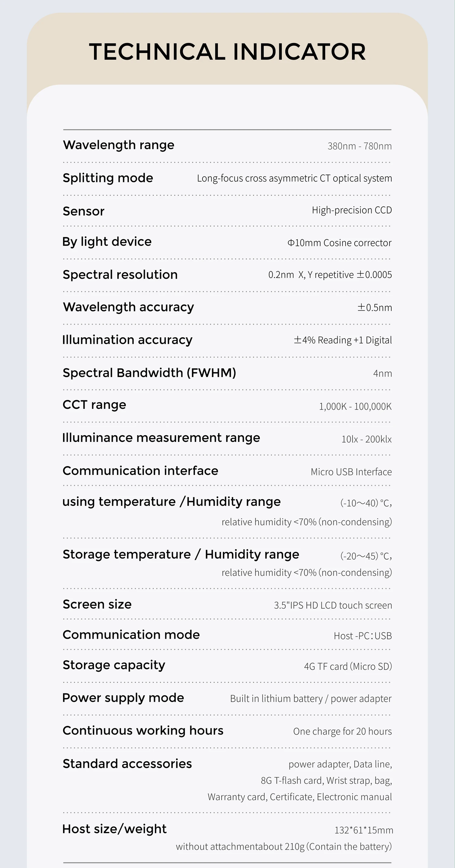Click the 132*61*15mm host size value
The image size is (455, 868).
(364, 830)
